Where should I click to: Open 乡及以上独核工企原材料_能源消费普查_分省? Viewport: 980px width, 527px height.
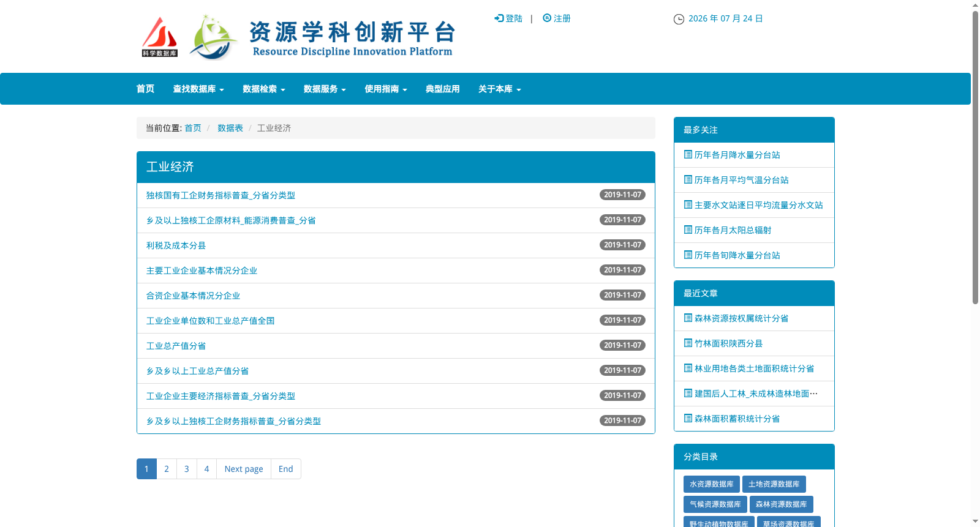pyautogui.click(x=231, y=220)
